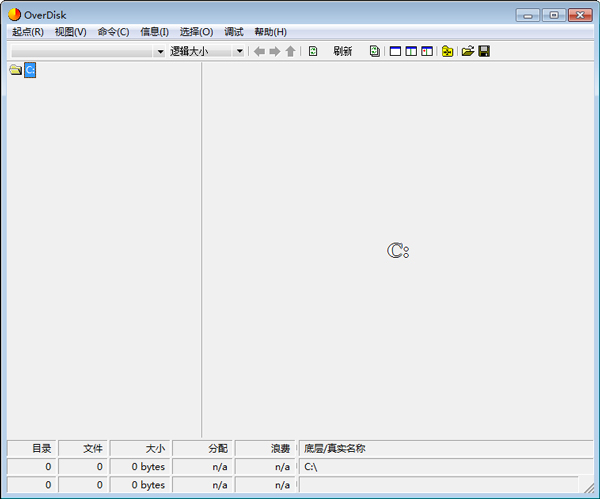Click the 浪费 column header
The image size is (600, 499).
point(265,448)
